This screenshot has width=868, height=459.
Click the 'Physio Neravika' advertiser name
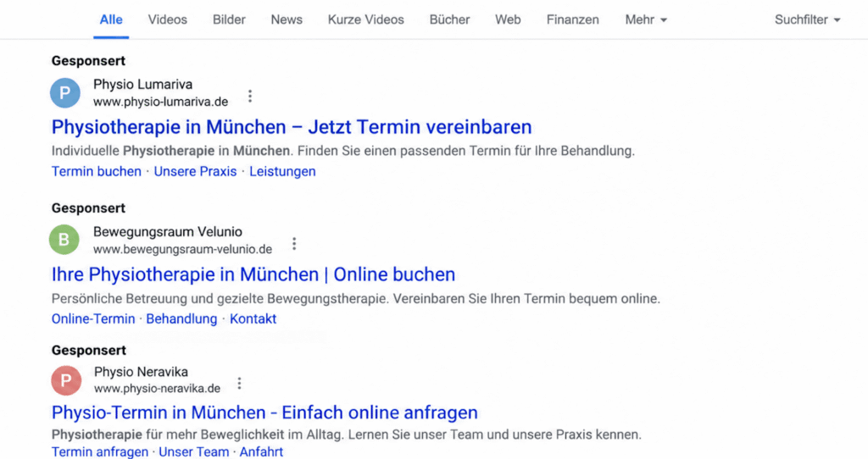coord(142,372)
